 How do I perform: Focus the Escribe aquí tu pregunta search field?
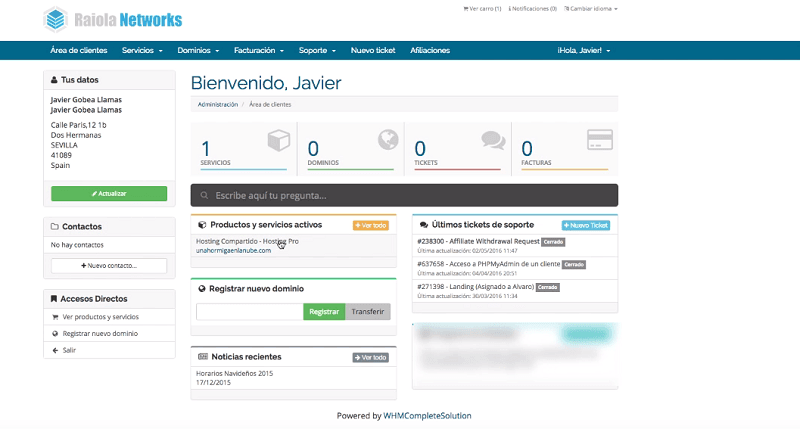point(405,195)
